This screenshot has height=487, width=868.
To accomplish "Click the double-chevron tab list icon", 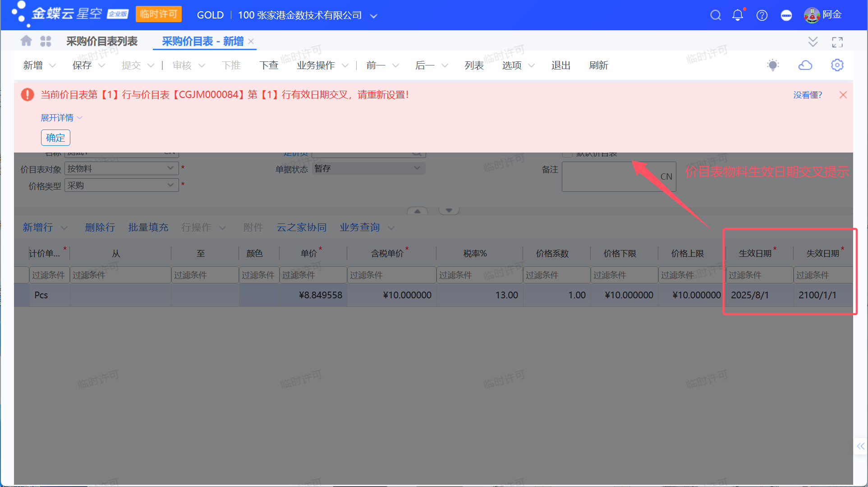I will coord(813,42).
